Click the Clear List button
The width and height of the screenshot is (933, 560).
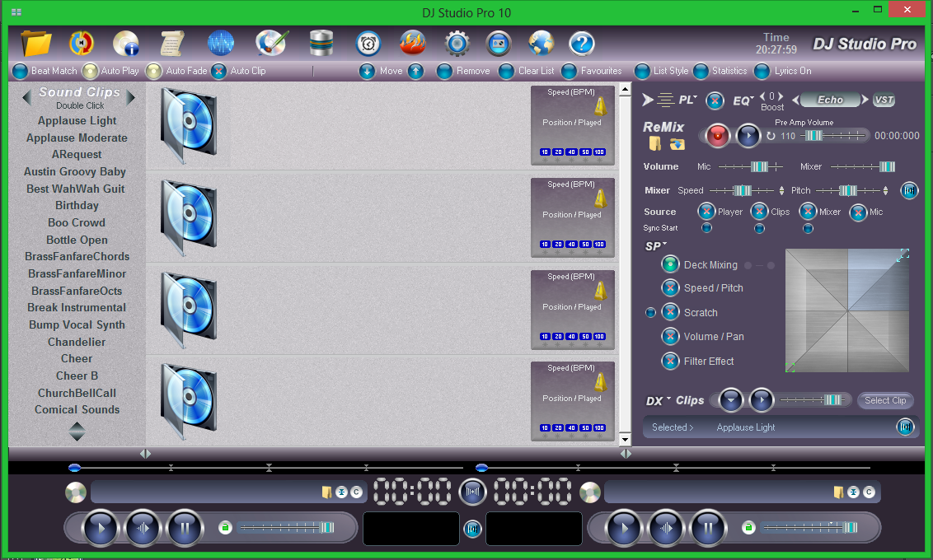click(527, 71)
